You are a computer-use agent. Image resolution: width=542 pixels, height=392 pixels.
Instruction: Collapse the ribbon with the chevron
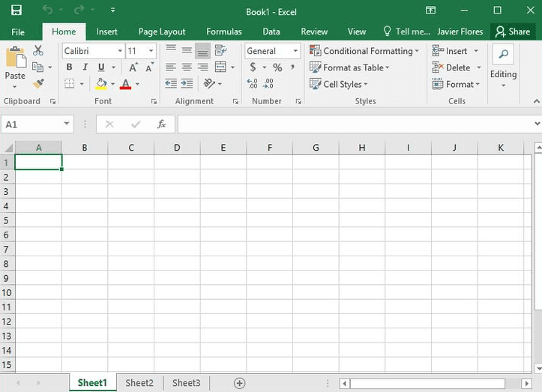tap(536, 101)
